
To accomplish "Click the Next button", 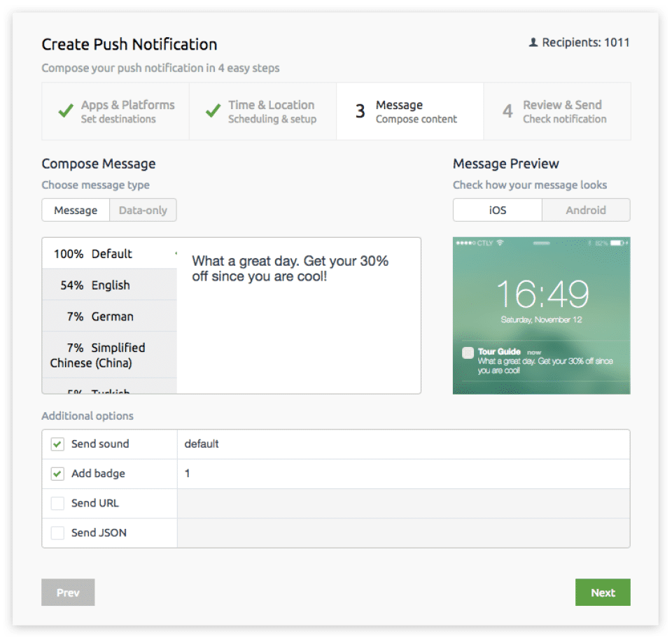I will 603,593.
